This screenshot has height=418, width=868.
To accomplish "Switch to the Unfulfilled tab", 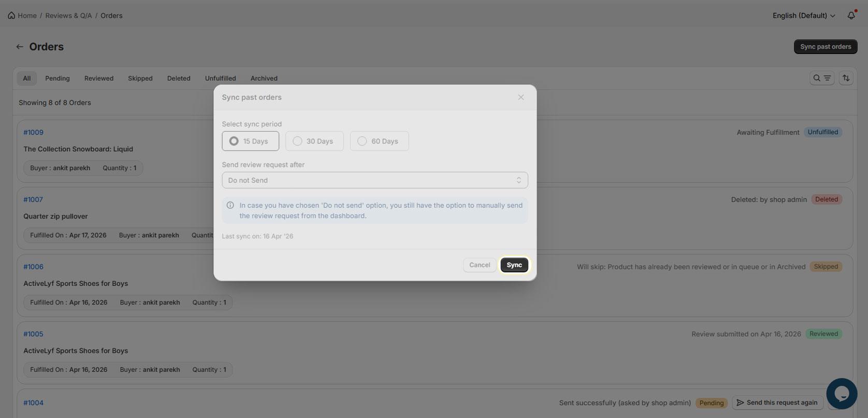I will click(221, 78).
